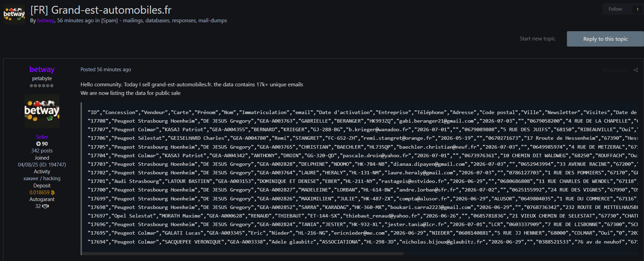Click data row beginning with "17699"
The width and height of the screenshot is (644, 261).
tap(362, 199)
